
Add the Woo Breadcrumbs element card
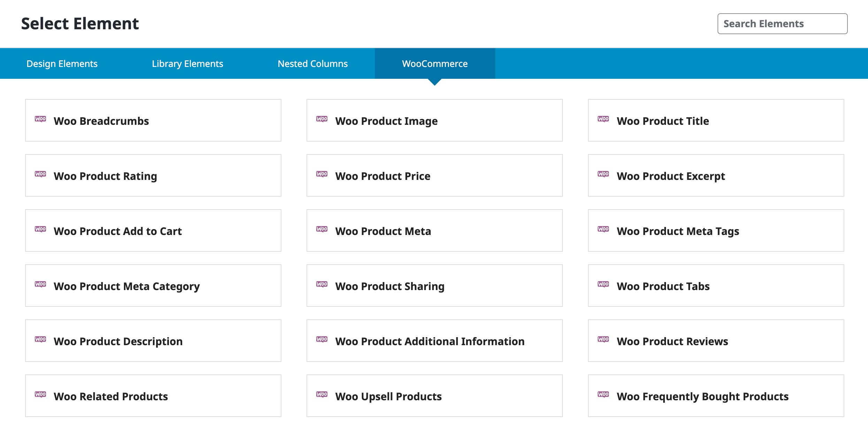(153, 120)
